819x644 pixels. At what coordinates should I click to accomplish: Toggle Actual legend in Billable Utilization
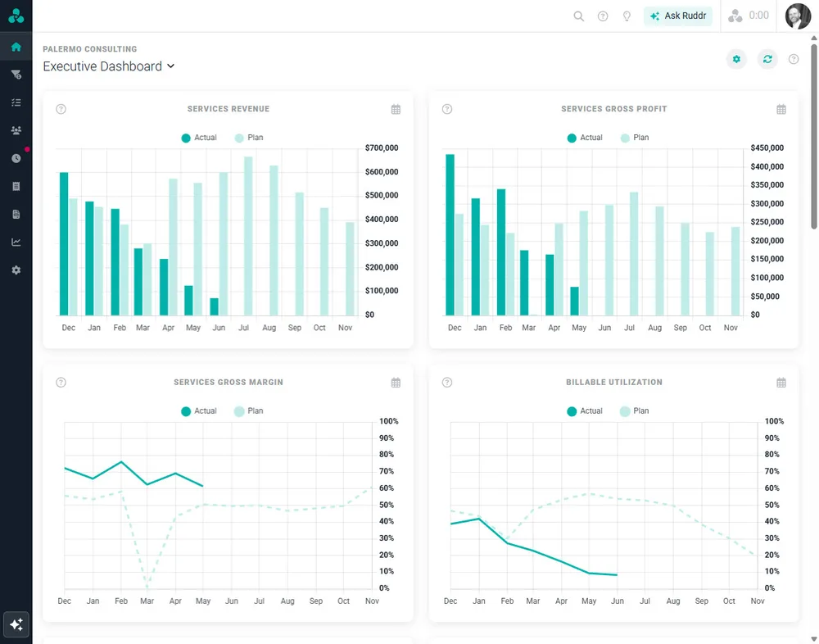pyautogui.click(x=585, y=410)
